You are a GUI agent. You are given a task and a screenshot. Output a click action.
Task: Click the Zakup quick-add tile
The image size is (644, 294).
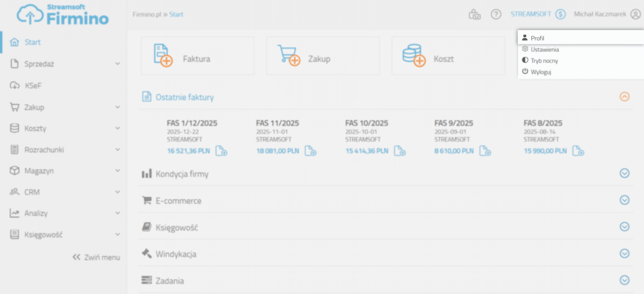tap(323, 56)
